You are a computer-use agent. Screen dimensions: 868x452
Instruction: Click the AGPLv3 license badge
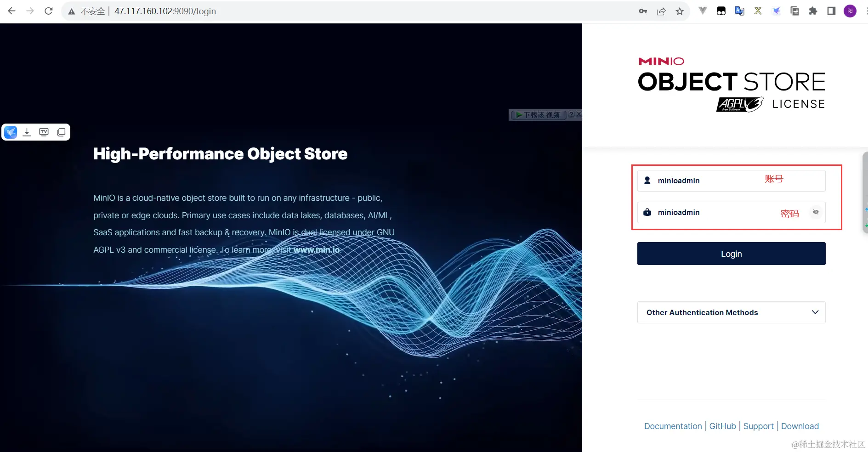740,104
